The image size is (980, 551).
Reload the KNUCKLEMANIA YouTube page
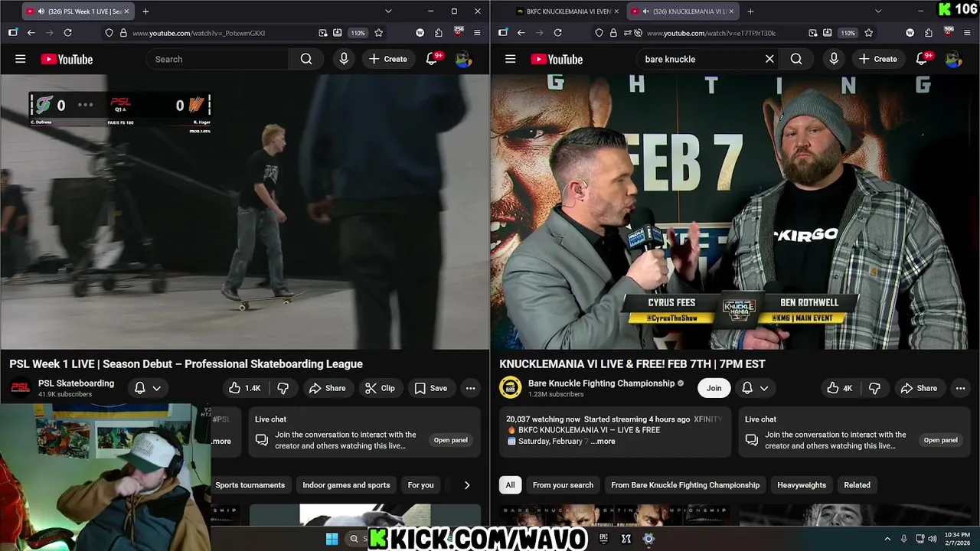point(557,33)
